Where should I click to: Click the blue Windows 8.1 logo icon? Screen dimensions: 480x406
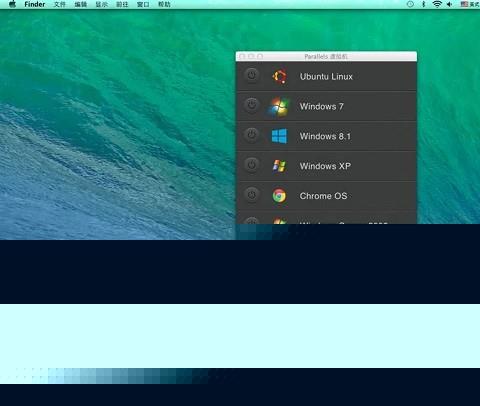tap(279, 136)
